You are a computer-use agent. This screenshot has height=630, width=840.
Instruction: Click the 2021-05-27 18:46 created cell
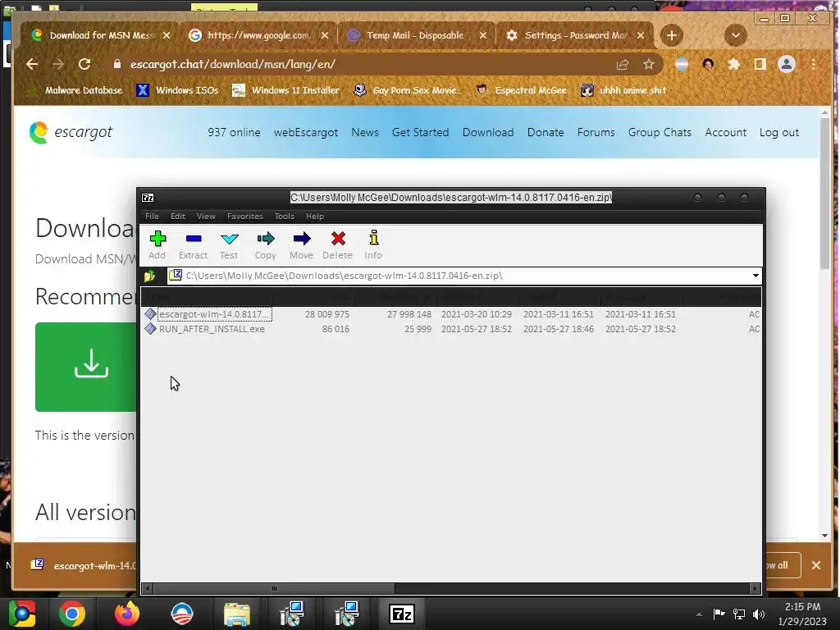pos(558,329)
